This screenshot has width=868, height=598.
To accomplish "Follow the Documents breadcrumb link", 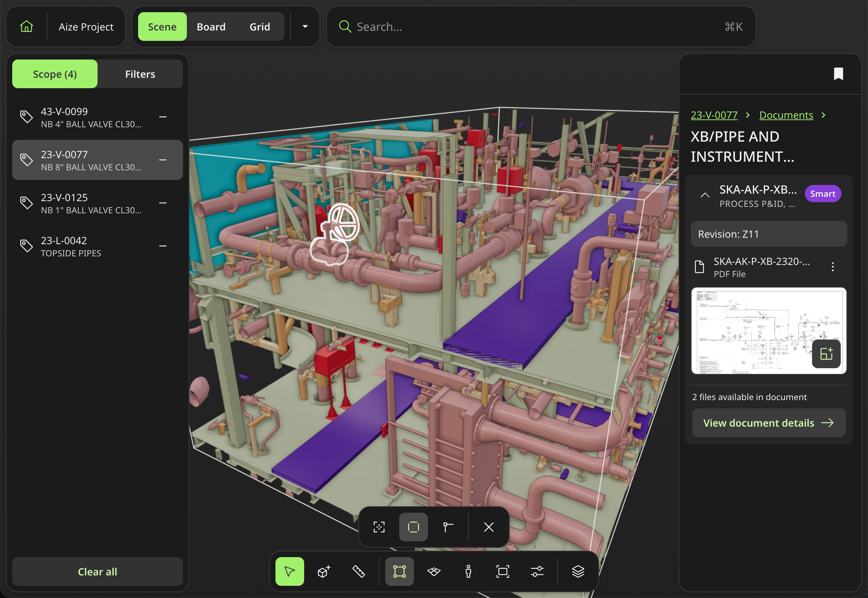I will (x=786, y=115).
